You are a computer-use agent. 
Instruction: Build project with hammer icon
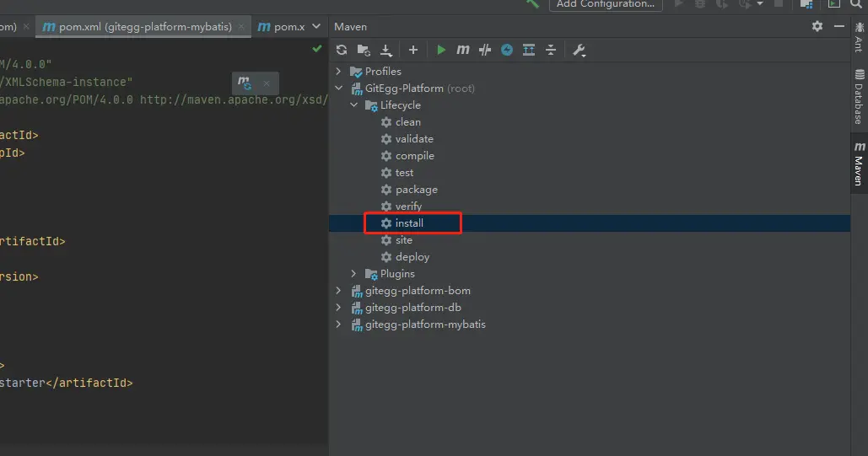coord(532,4)
